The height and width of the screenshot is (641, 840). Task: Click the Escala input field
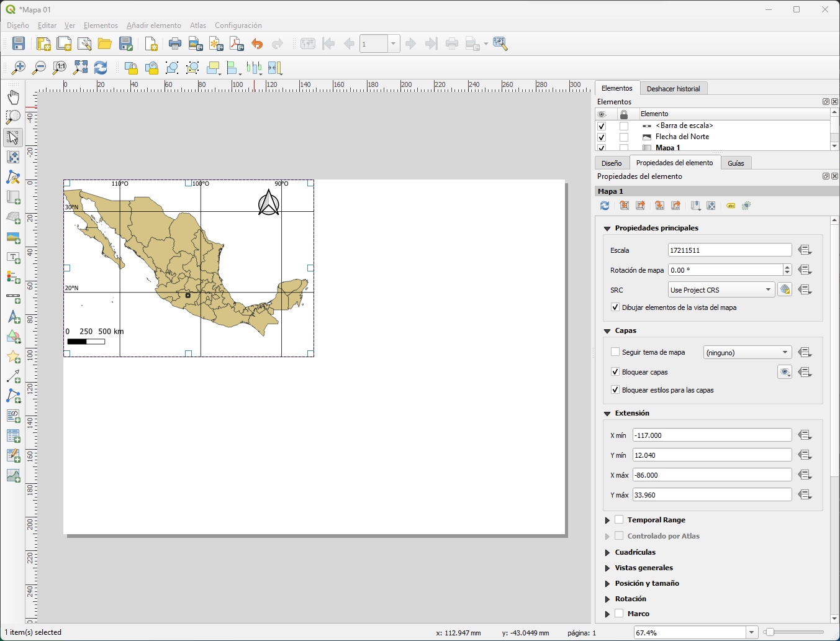(x=729, y=250)
